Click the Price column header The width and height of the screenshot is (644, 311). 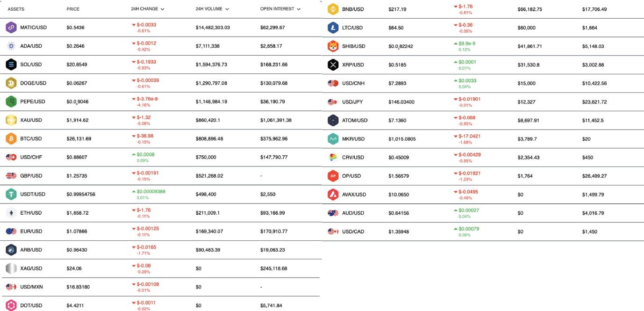click(x=73, y=9)
